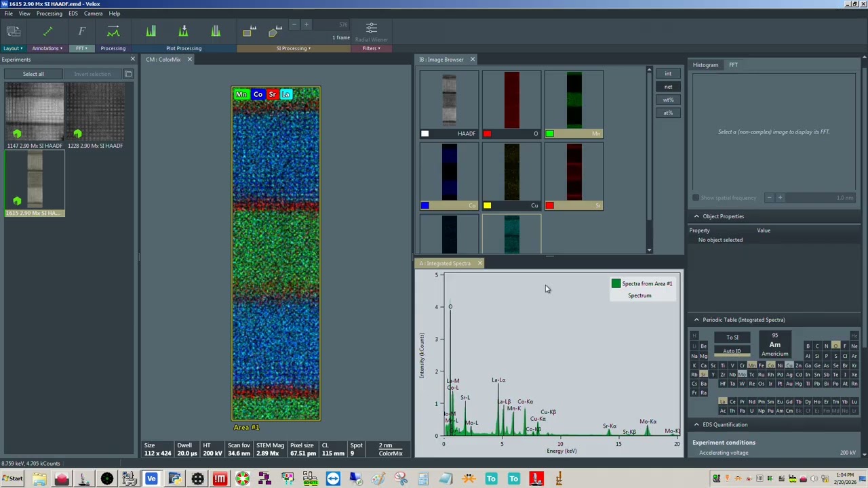Toggle Co element tag on ColorMix image
The image size is (868, 488).
(258, 95)
